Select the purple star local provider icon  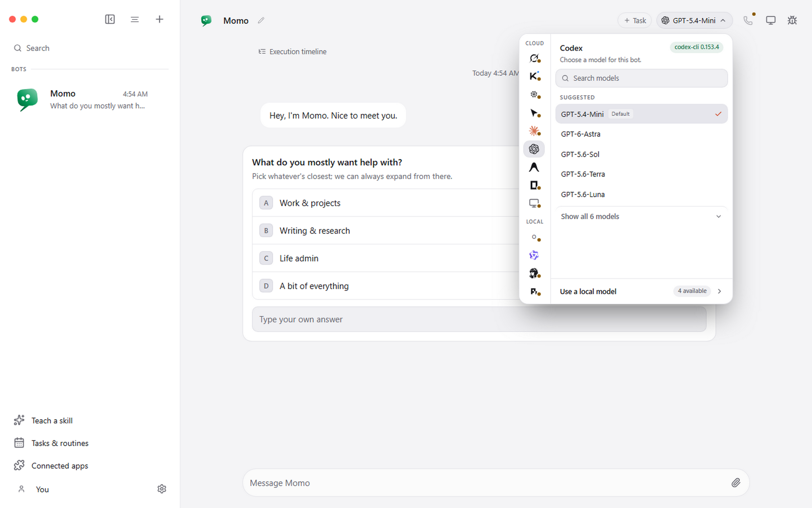534,255
